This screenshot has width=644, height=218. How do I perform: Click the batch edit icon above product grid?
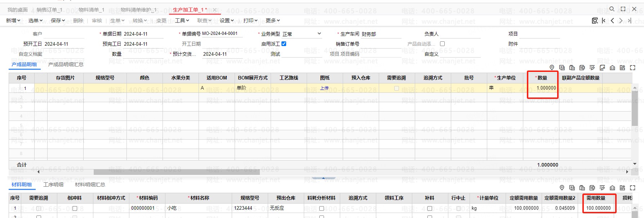592,68
